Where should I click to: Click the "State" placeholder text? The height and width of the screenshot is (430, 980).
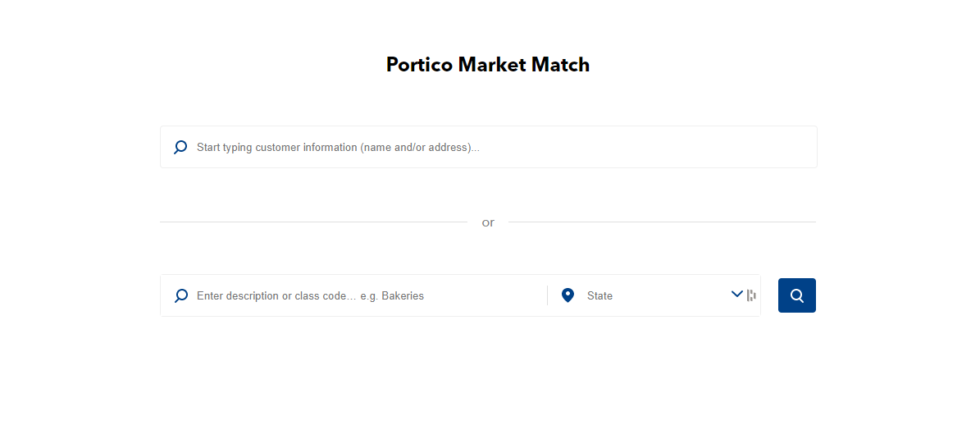599,295
